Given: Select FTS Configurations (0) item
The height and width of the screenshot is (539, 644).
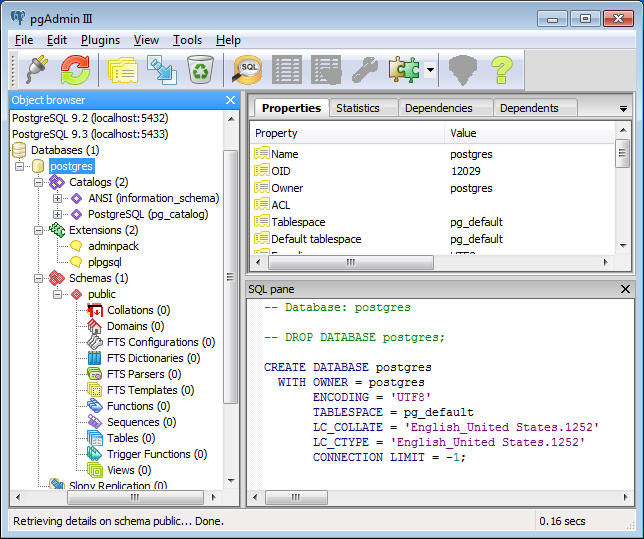Looking at the screenshot, I should 161,342.
